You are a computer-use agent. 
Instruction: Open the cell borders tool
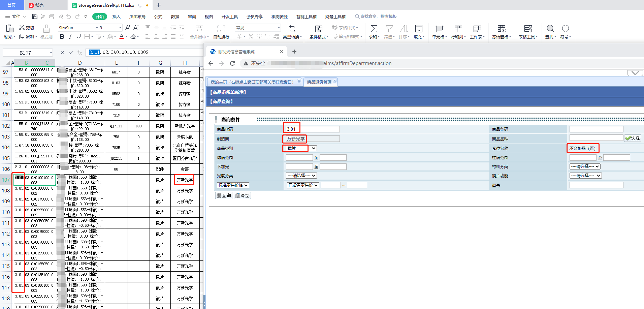point(87,36)
